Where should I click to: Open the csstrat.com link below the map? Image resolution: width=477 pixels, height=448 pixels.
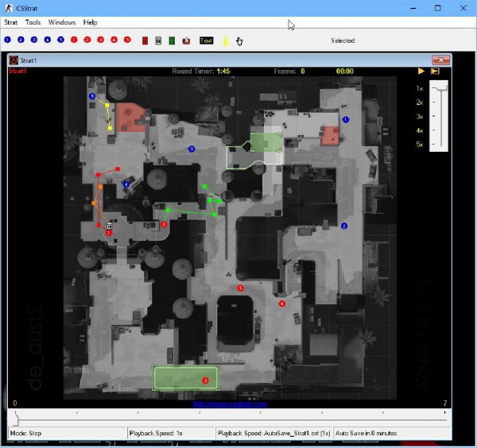pos(230,404)
